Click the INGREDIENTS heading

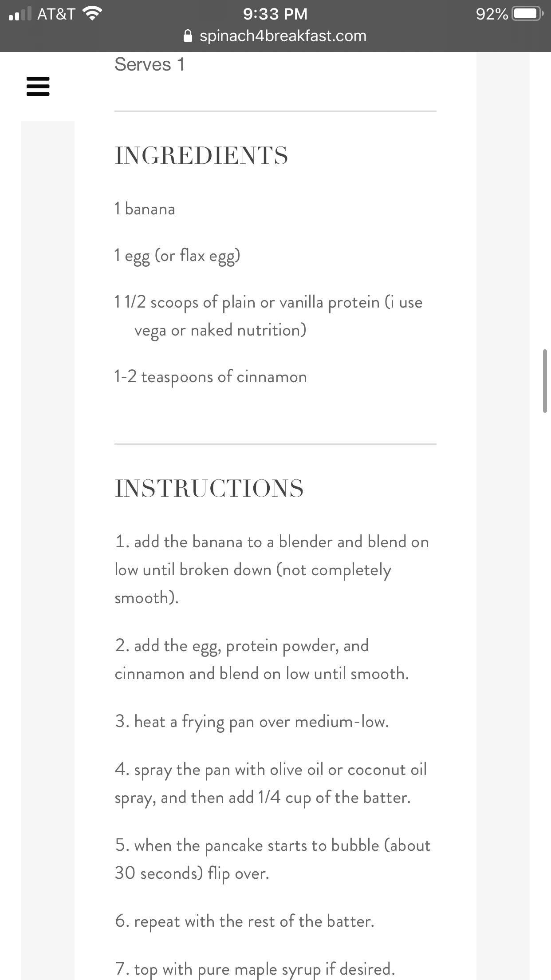click(201, 155)
